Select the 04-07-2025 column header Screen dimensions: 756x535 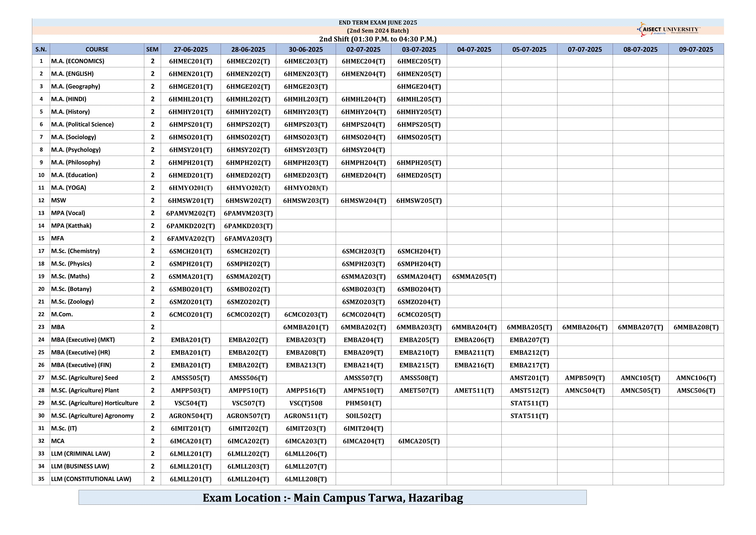(474, 49)
